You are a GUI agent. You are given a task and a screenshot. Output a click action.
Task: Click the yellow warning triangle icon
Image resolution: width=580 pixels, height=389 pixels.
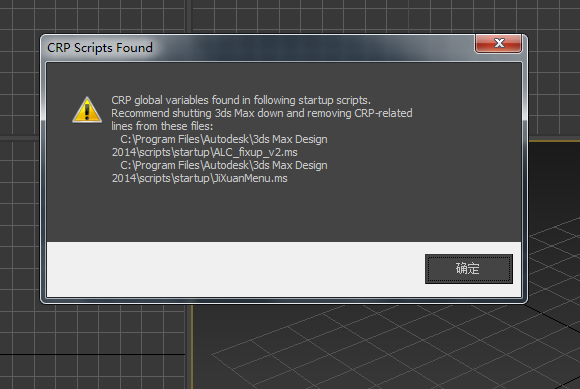click(87, 110)
